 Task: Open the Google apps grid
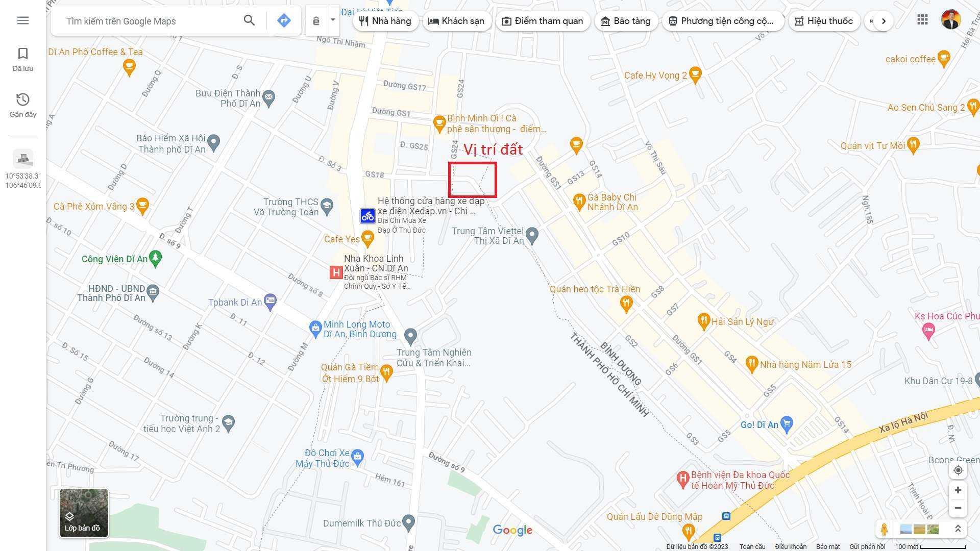922,20
